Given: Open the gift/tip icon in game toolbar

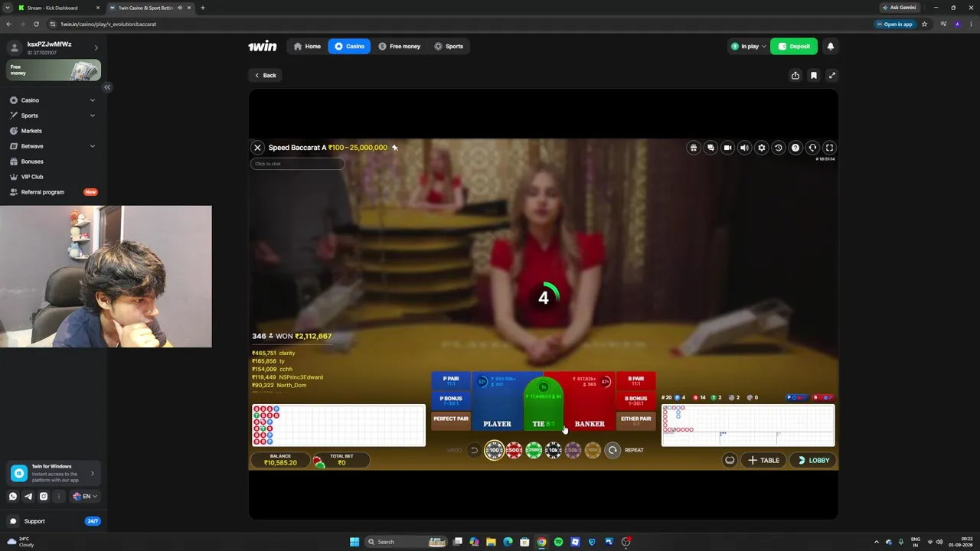Looking at the screenshot, I should [x=694, y=148].
